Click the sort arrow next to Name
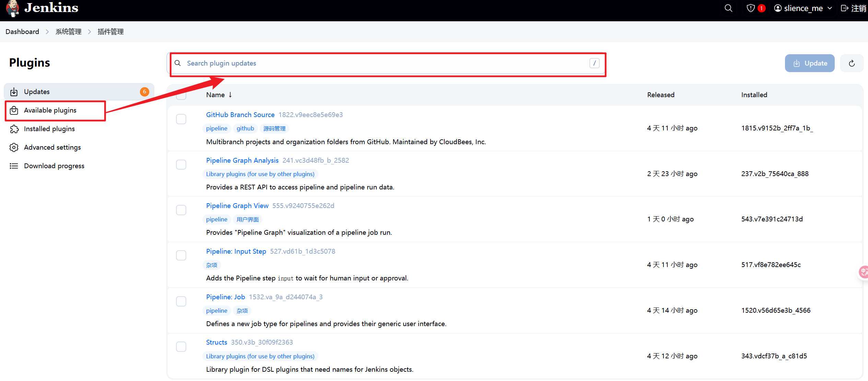Screen dimensions: 868x381 point(230,95)
